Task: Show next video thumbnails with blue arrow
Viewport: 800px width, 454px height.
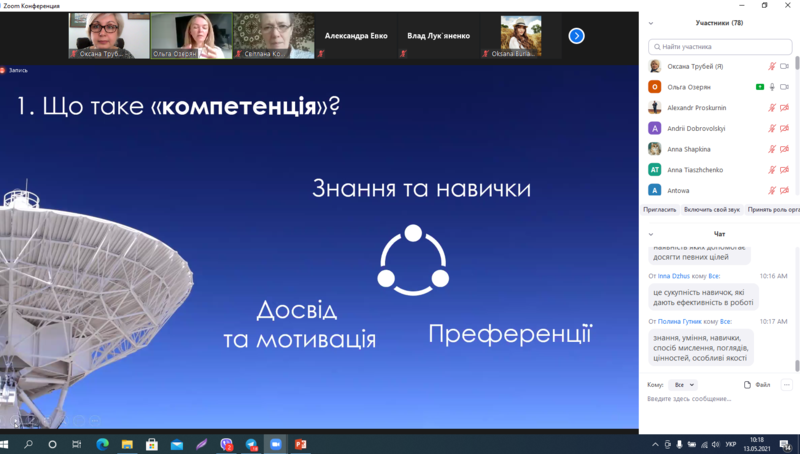Action: point(576,36)
